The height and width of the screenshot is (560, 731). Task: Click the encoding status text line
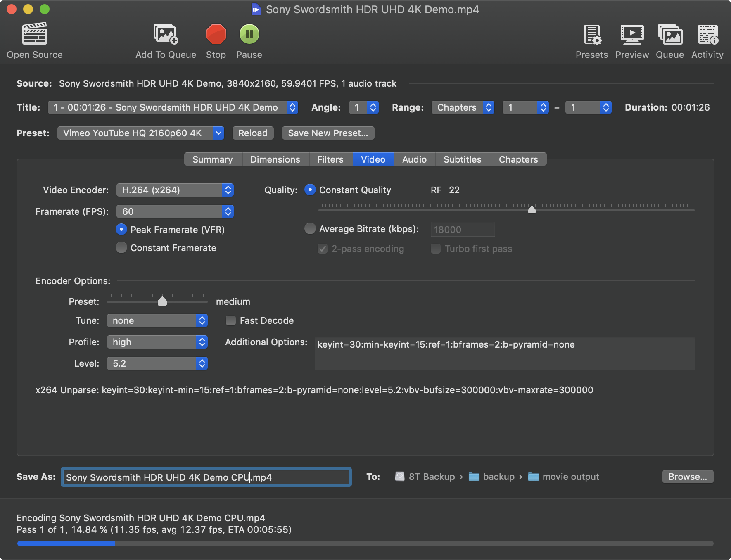coord(154,529)
